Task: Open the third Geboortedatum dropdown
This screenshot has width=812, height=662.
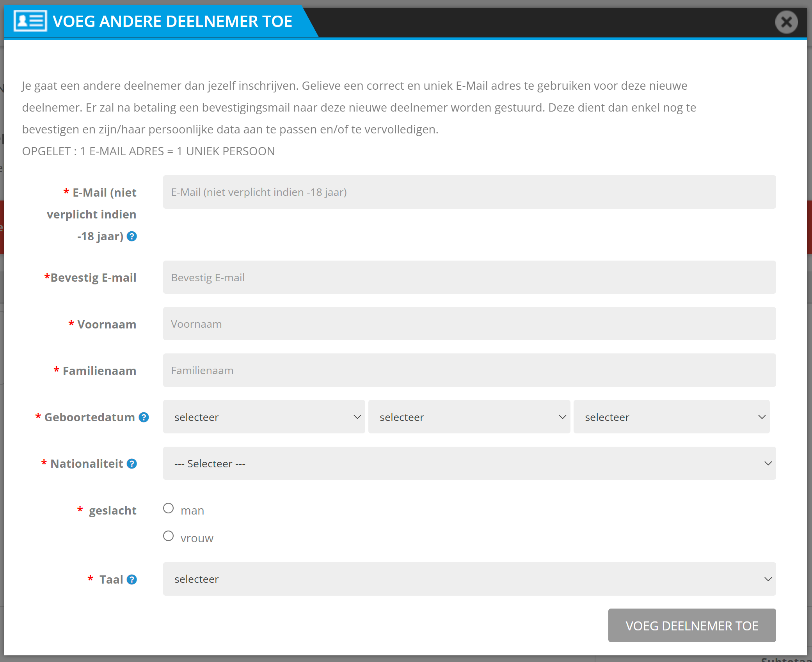Action: pyautogui.click(x=671, y=417)
